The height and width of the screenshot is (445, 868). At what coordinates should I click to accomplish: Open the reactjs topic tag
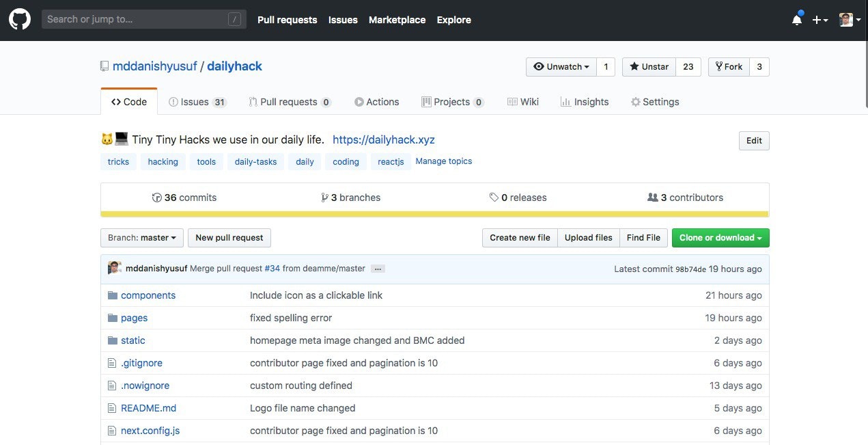(391, 161)
